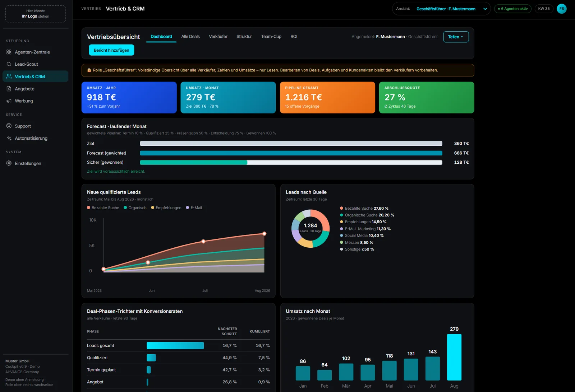The height and width of the screenshot is (392, 575).
Task: Click the lock icon in role notice
Action: [x=89, y=70]
